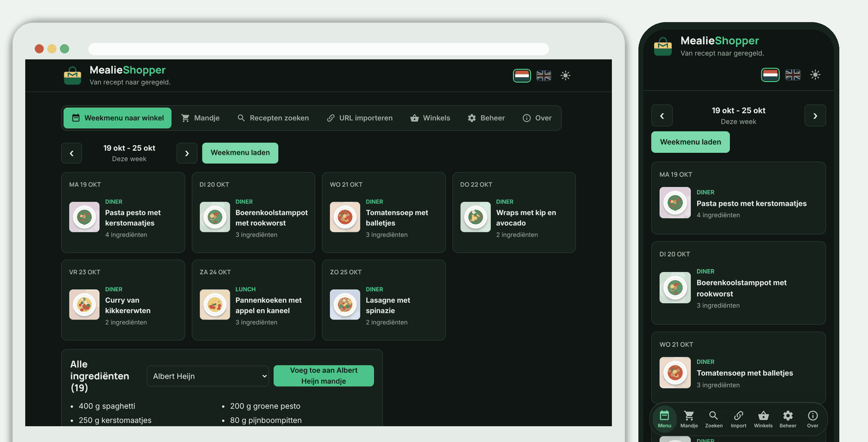Select Curry van kikkererwten thumbnail

pyautogui.click(x=85, y=305)
